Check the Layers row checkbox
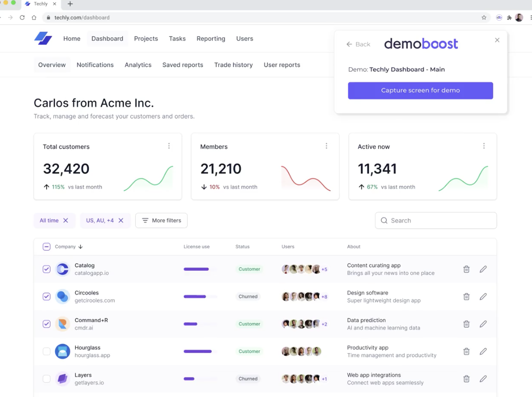 pyautogui.click(x=47, y=379)
